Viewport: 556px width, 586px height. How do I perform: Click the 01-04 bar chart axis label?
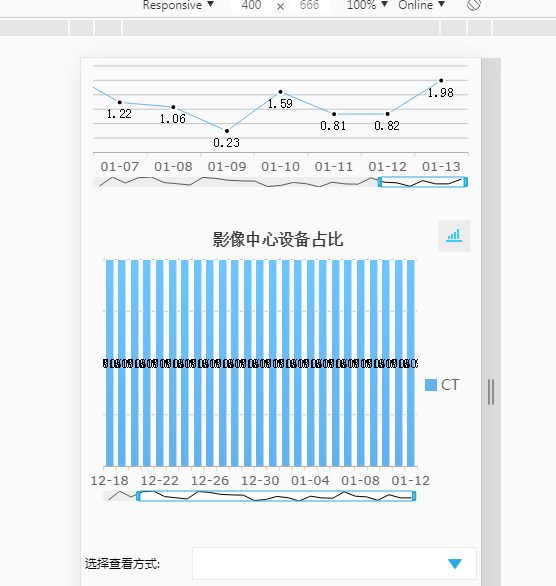310,481
